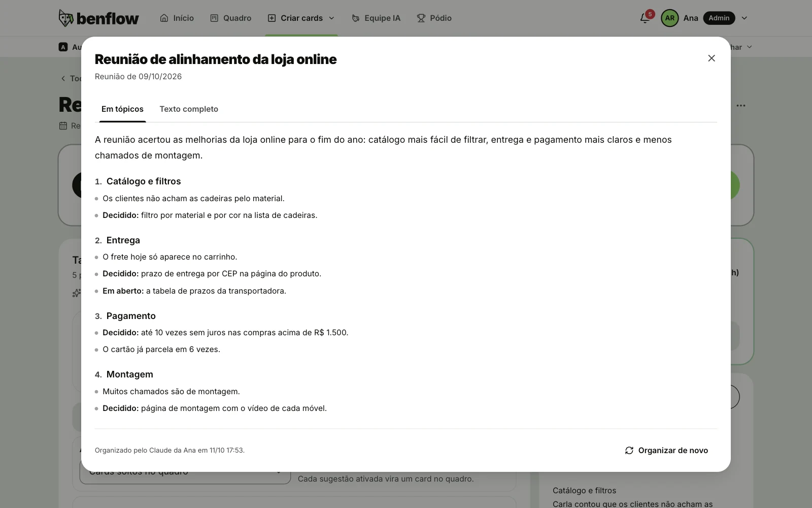Viewport: 812px width, 508px height.
Task: Click the line 'Em aberto: a tabela de prazos da transportadora.'
Action: pyautogui.click(x=194, y=291)
